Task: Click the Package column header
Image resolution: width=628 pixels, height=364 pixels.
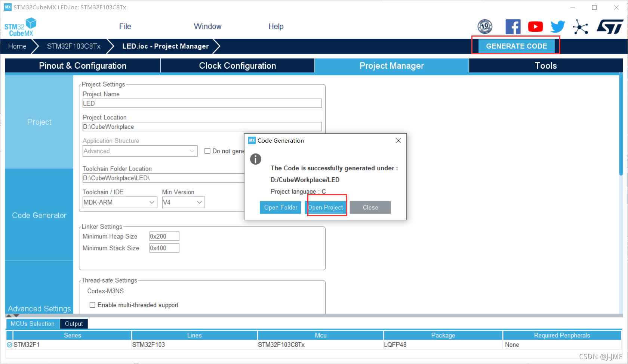Action: [x=443, y=335]
